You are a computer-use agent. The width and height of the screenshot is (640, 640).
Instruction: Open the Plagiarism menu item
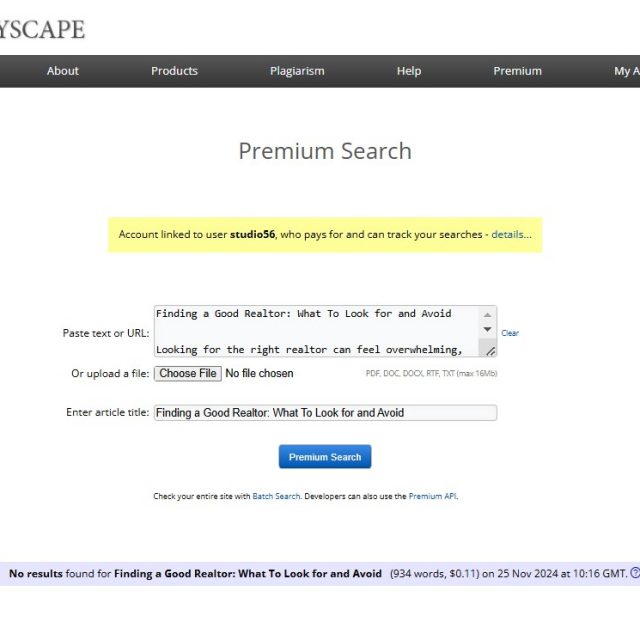point(297,71)
